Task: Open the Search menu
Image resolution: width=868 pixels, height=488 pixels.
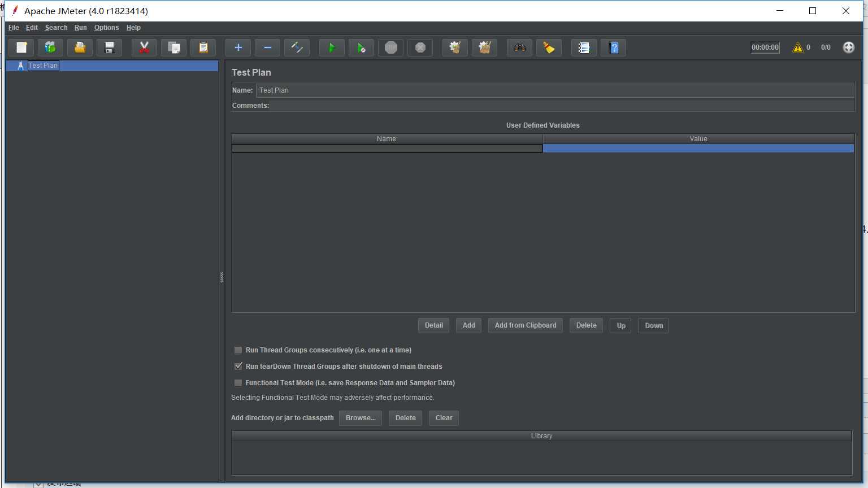Action: [x=56, y=28]
